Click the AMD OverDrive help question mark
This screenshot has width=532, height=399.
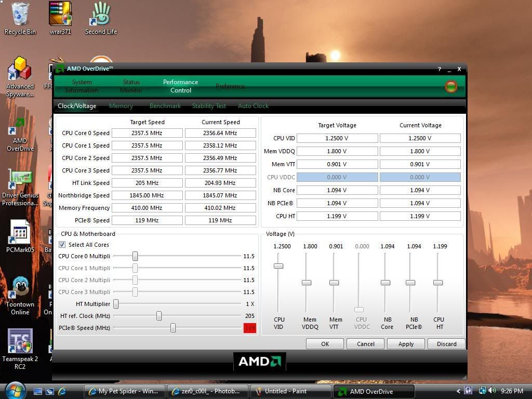tap(440, 69)
